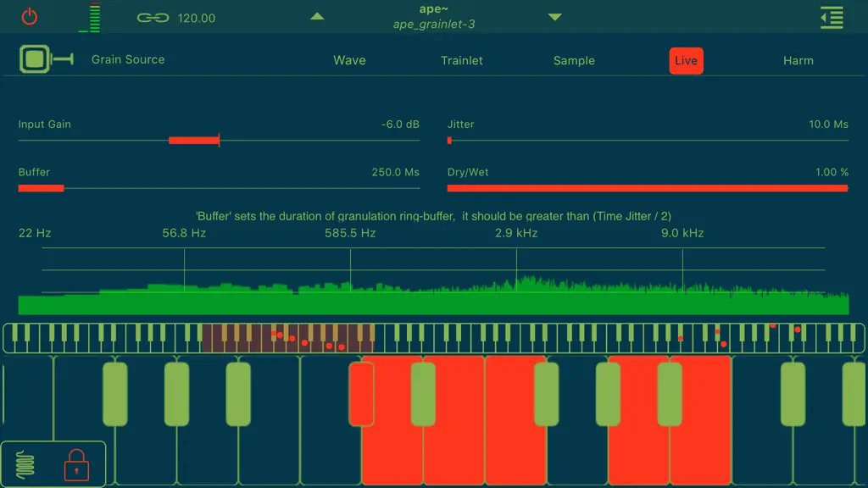Click the Ableton Link chain icon
The width and height of the screenshot is (868, 488).
pos(153,18)
